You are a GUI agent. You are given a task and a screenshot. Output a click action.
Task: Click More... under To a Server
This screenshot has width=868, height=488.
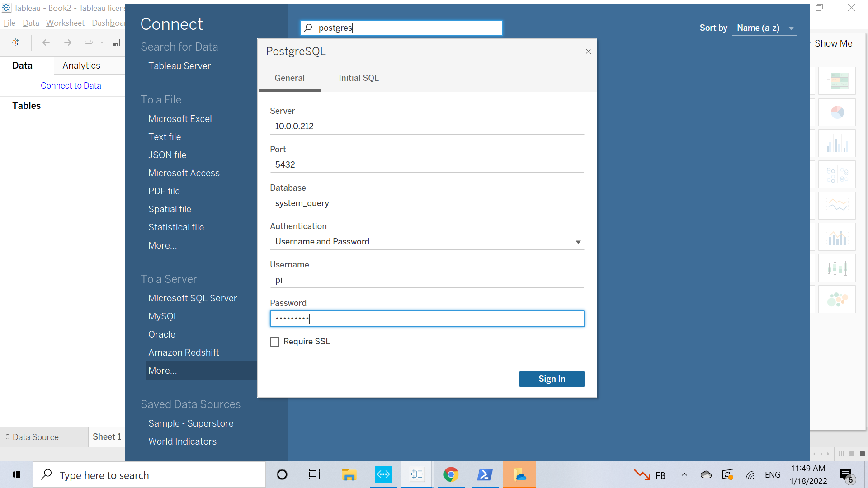(201, 371)
